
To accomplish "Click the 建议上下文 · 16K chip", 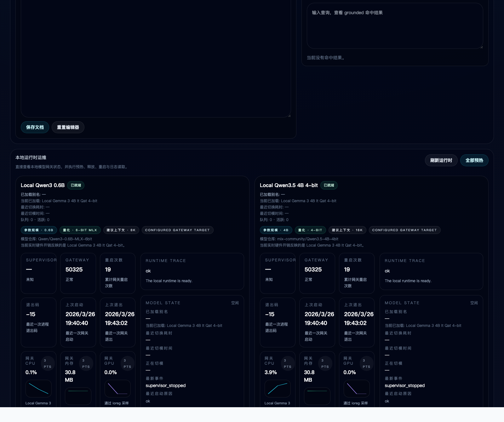I will 347,230.
